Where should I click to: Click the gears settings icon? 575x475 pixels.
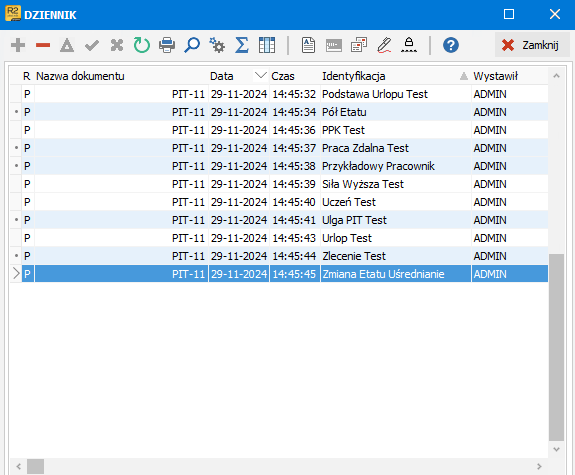pos(217,45)
